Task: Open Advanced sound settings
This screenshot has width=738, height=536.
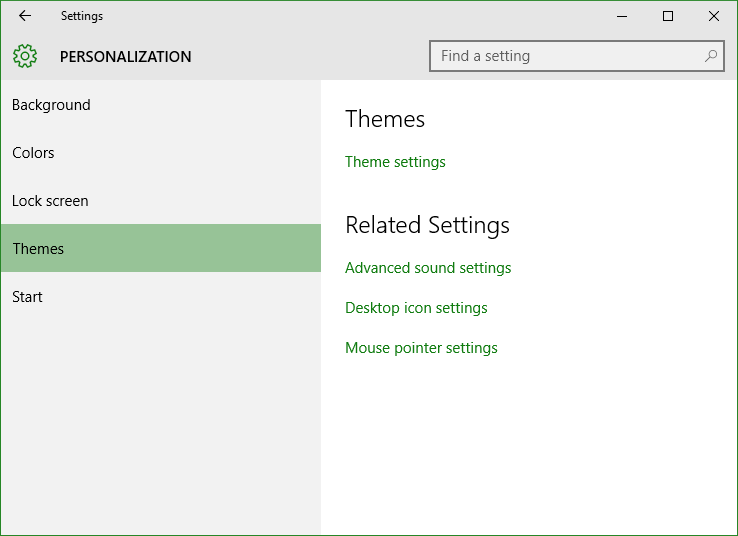Action: coord(428,268)
